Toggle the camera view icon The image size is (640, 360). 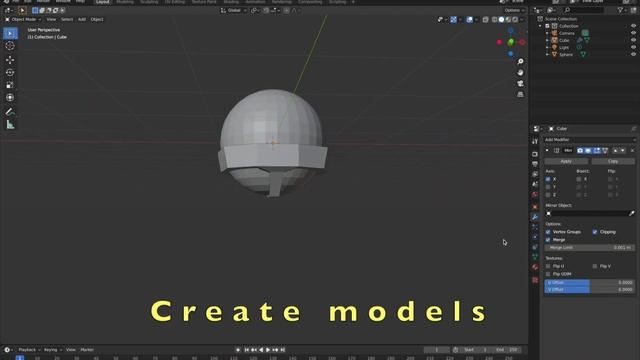520,84
